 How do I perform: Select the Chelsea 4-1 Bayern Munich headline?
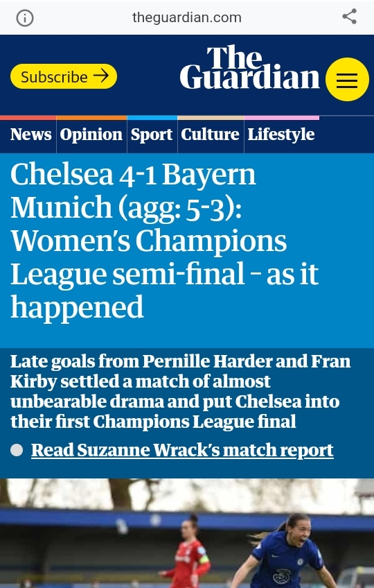[165, 240]
